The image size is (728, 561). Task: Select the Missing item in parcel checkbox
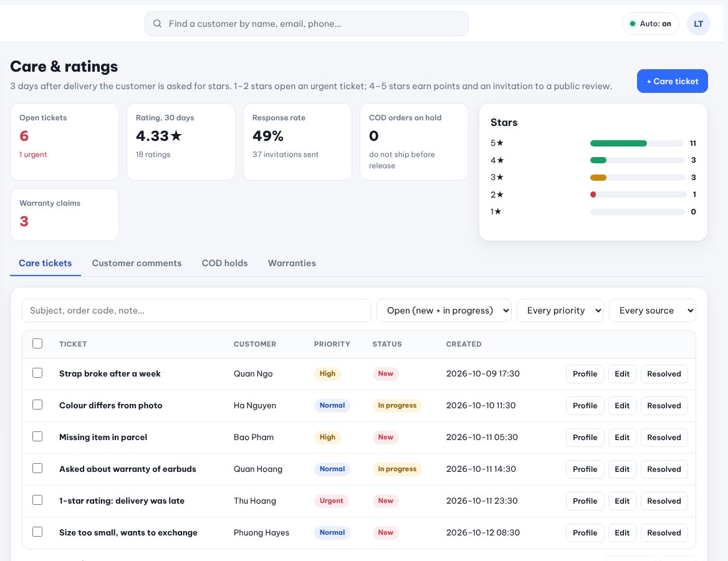coord(37,437)
